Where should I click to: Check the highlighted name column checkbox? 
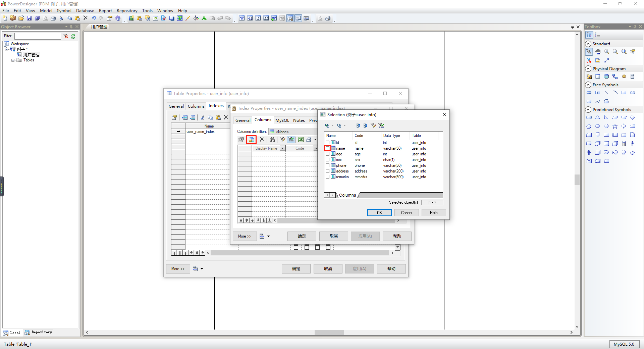[x=328, y=148]
